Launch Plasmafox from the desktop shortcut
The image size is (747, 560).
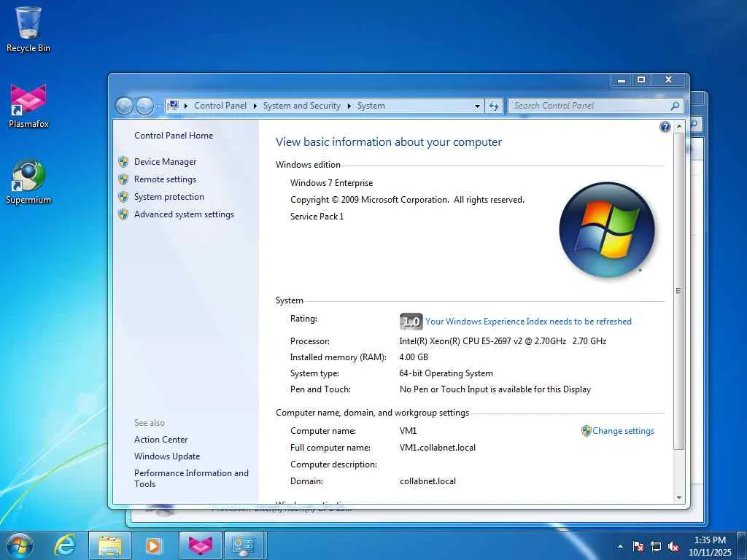pos(28,106)
